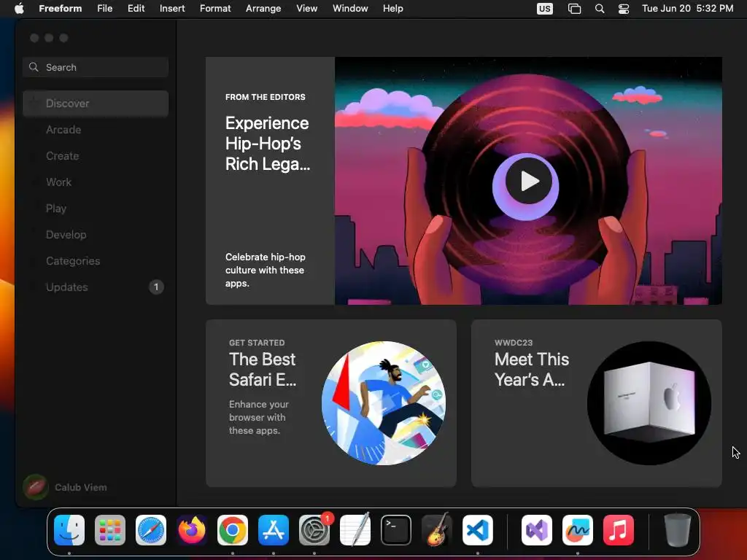747x560 pixels.
Task: Click the 'GET STARTED' label
Action: click(x=257, y=343)
